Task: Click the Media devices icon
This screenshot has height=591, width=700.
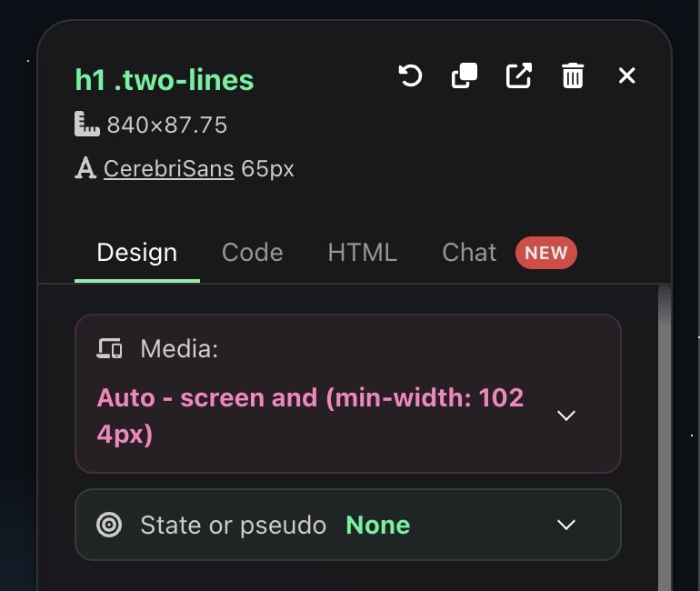Action: pos(109,348)
